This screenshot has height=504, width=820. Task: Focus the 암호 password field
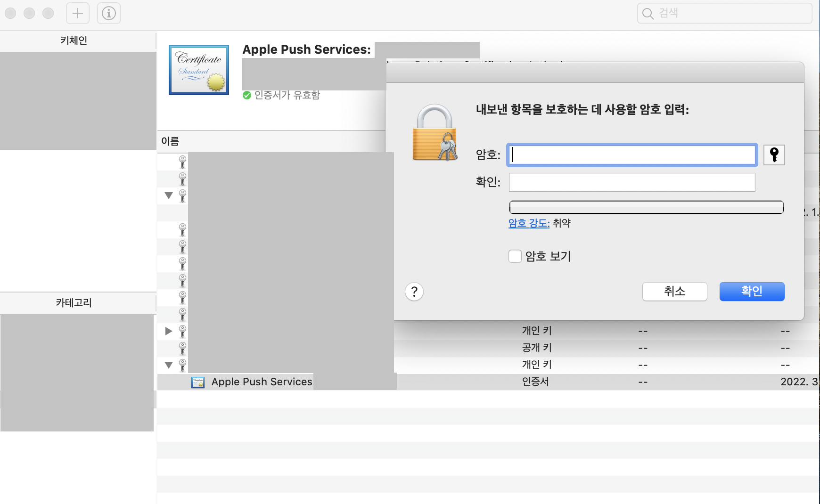point(632,155)
